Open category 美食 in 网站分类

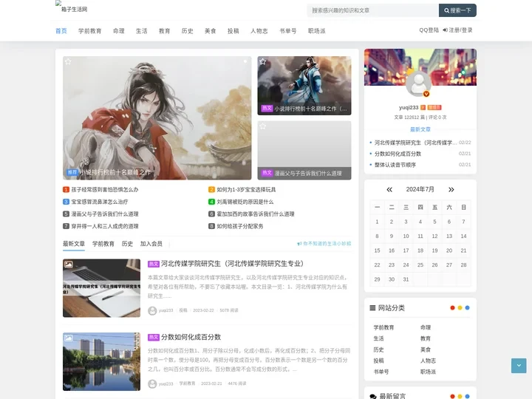coord(426,349)
